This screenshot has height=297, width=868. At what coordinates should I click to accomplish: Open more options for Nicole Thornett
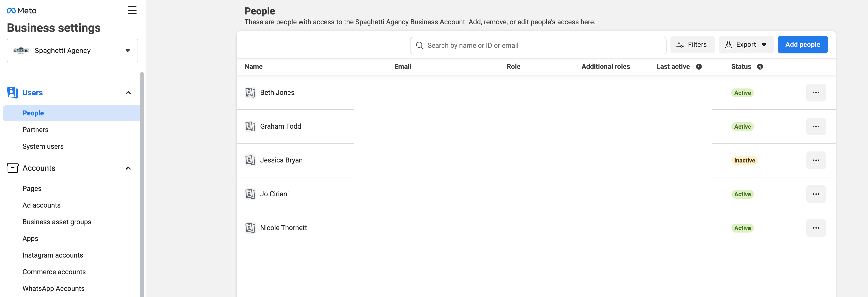click(816, 228)
